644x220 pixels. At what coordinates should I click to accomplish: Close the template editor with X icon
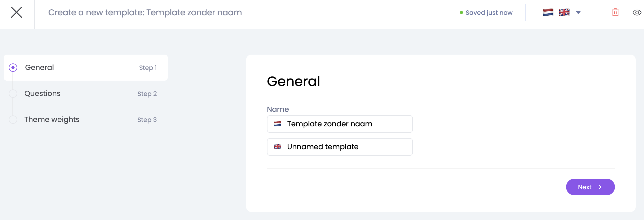pyautogui.click(x=16, y=12)
